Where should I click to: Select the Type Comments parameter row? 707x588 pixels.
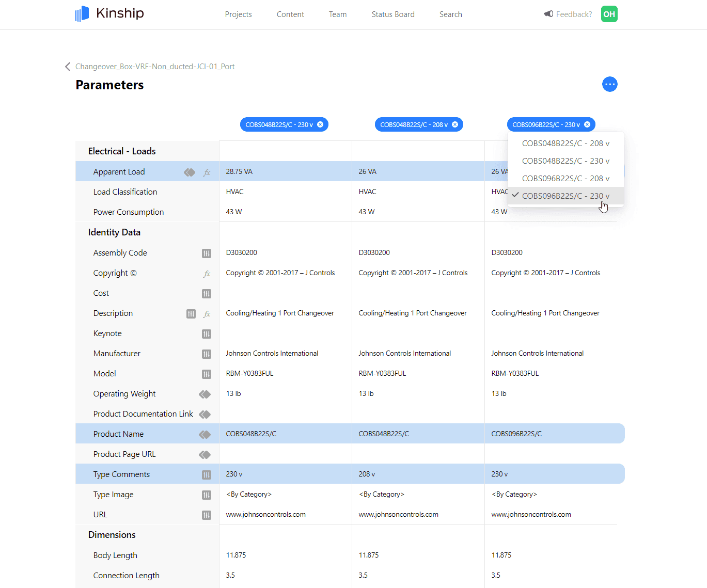[x=350, y=474]
